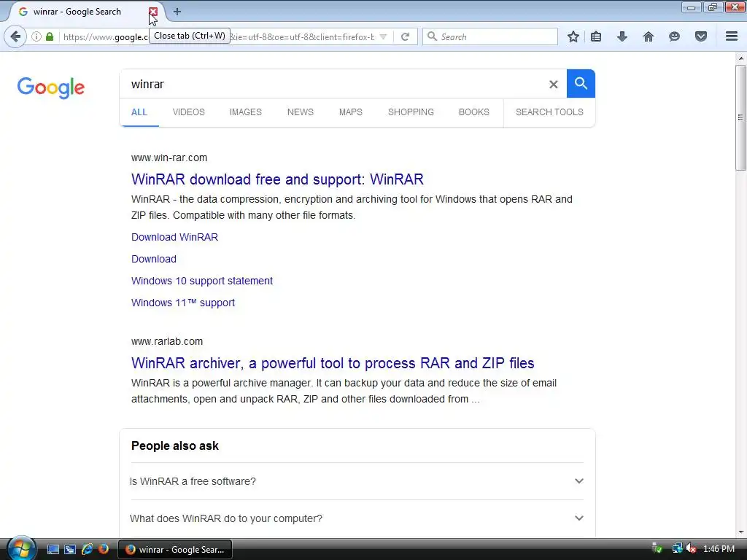The image size is (747, 560).
Task: Switch to SHOPPING results tab
Action: coord(411,112)
